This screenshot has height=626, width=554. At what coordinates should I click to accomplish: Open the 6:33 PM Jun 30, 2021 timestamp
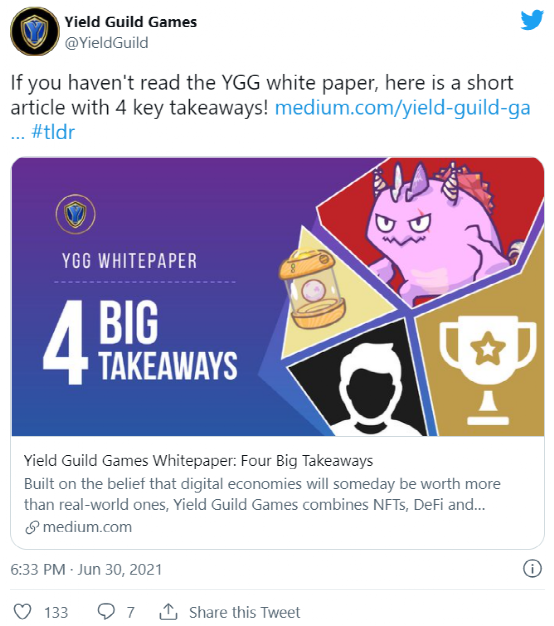[x=86, y=569]
